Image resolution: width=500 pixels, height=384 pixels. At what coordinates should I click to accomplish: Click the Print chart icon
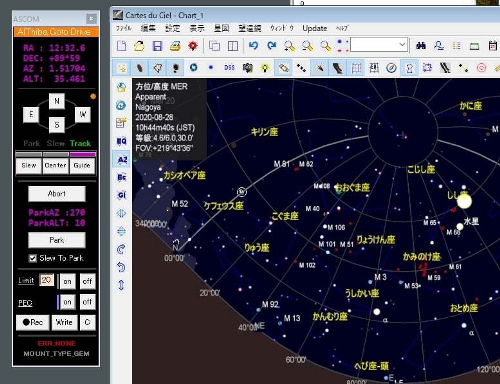(x=175, y=46)
